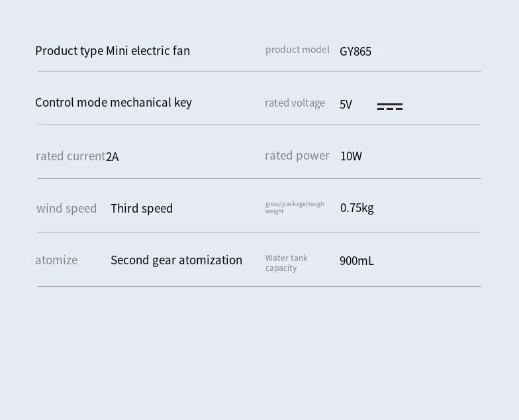This screenshot has height=420, width=519.
Task: Select the Control mode mechanical key text
Action: [x=114, y=103]
